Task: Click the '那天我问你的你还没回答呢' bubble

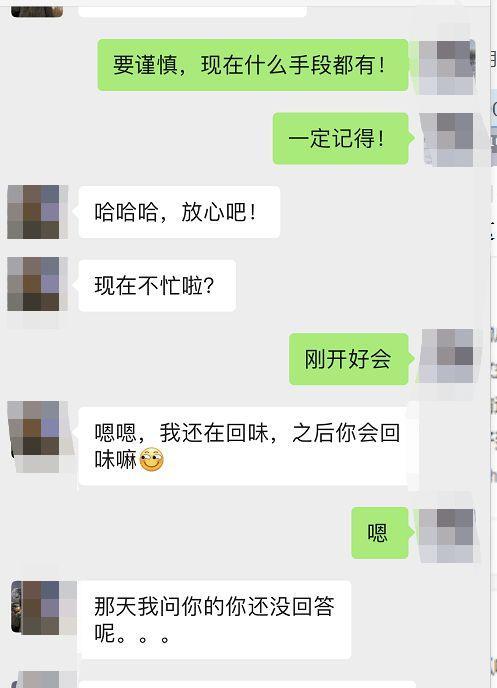Action: point(215,620)
